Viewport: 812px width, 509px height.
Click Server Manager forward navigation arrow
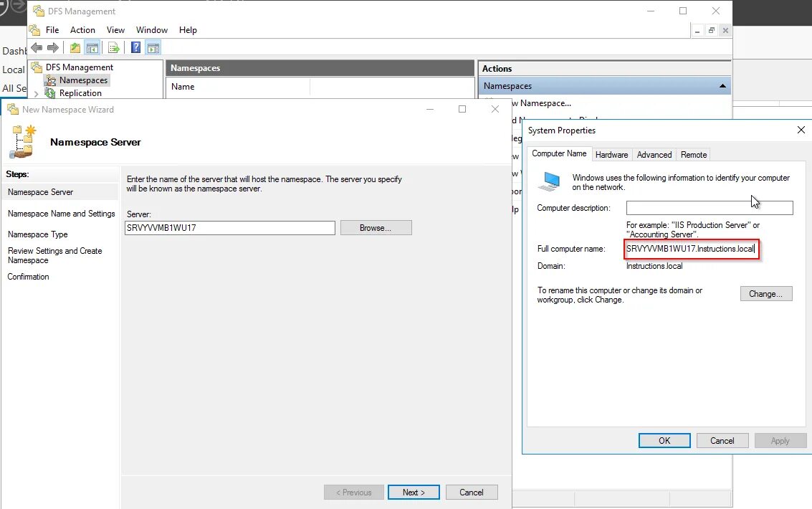point(19,5)
